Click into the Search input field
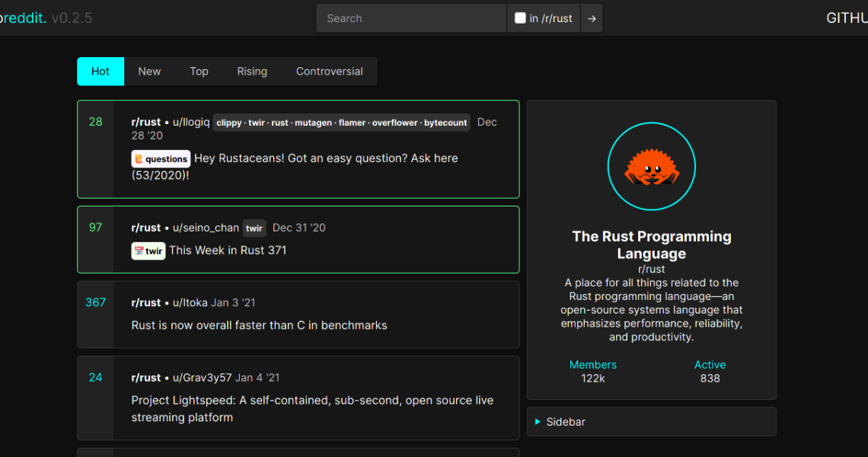The image size is (868, 457). point(411,18)
